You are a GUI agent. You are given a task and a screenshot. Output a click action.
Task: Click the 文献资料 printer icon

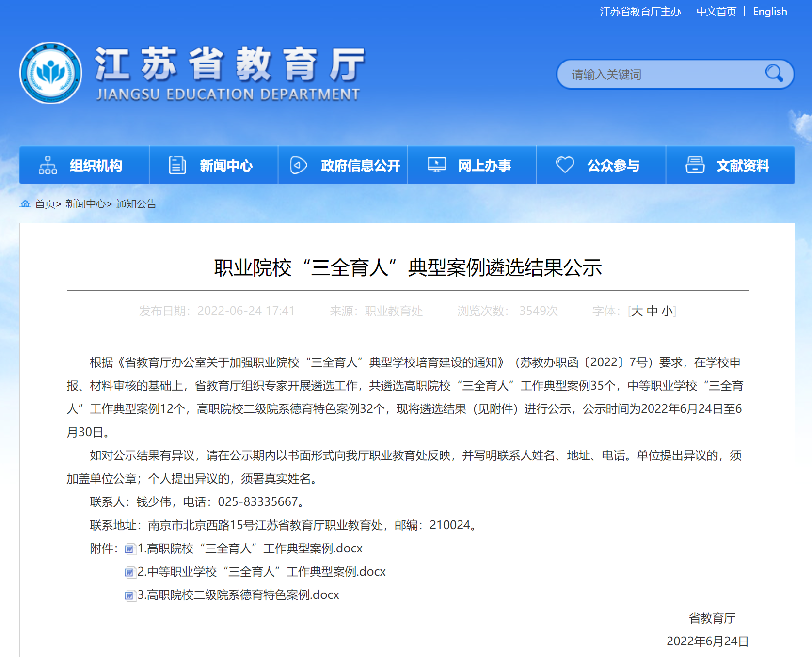pyautogui.click(x=695, y=165)
